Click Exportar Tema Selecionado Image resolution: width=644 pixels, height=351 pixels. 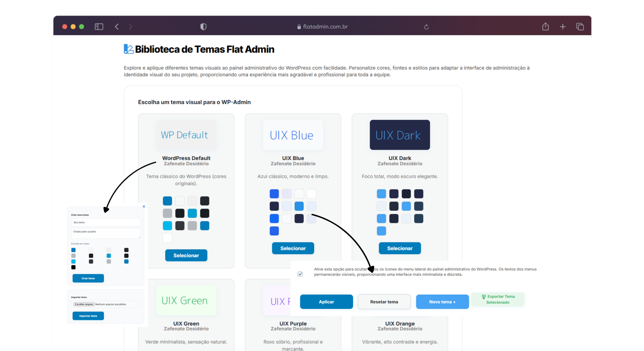point(498,300)
